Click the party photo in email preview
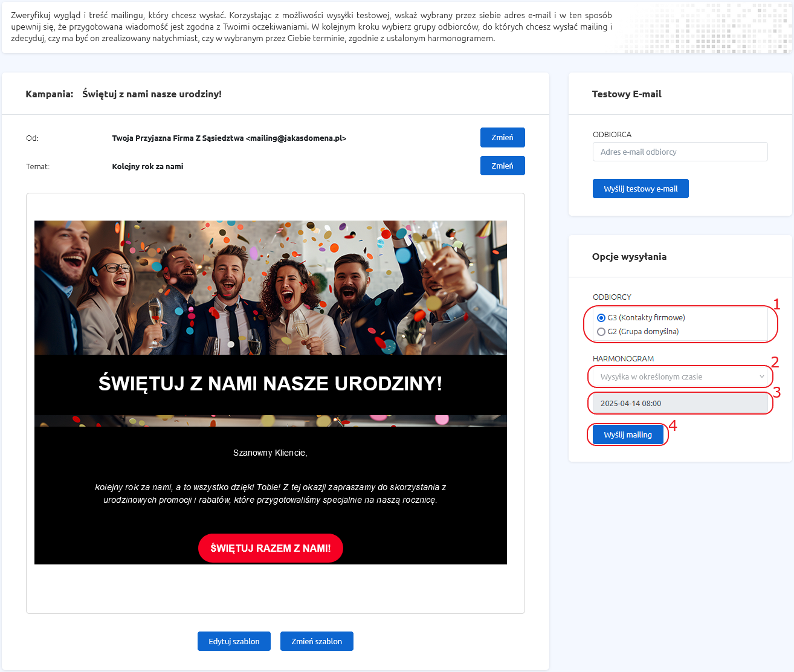This screenshot has height=672, width=794. tap(271, 288)
